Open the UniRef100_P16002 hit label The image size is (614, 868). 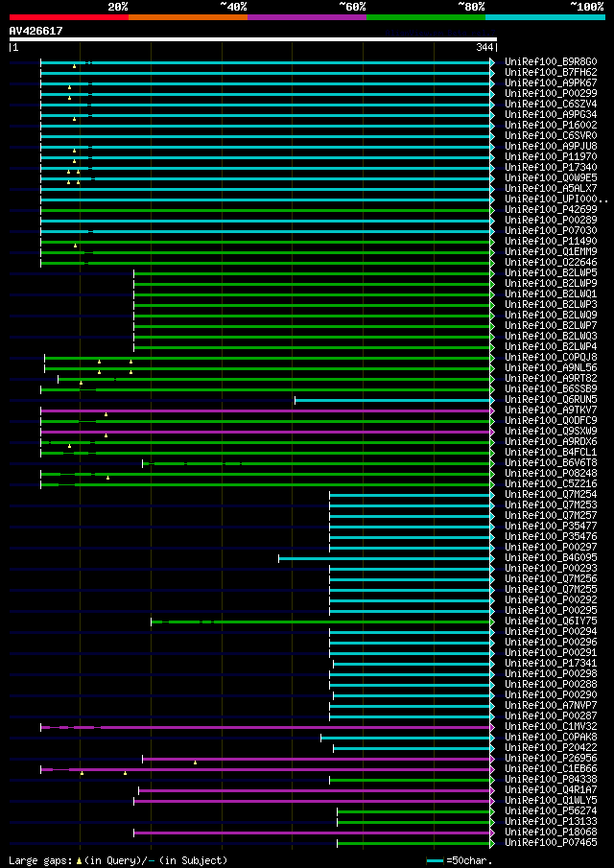point(551,125)
